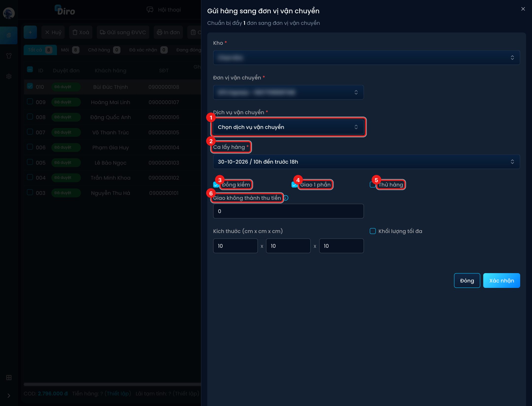
Task: Focus the Giao không thành thu tiền input
Action: tap(288, 211)
